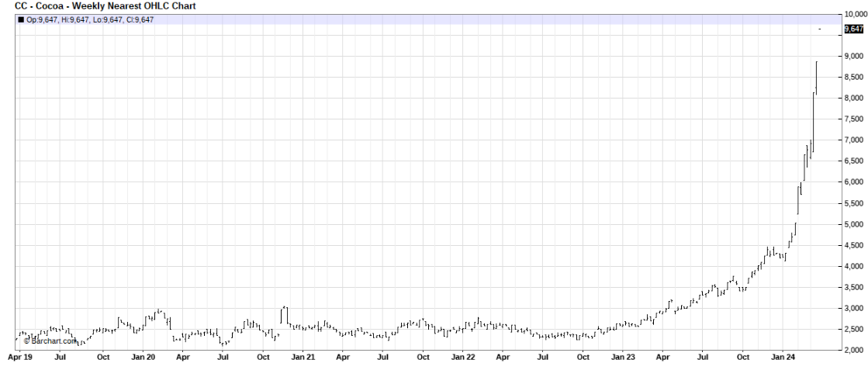Click the chart title 'CC - Cocoa - Weekly Nearest OHLC Chart'

[105, 6]
